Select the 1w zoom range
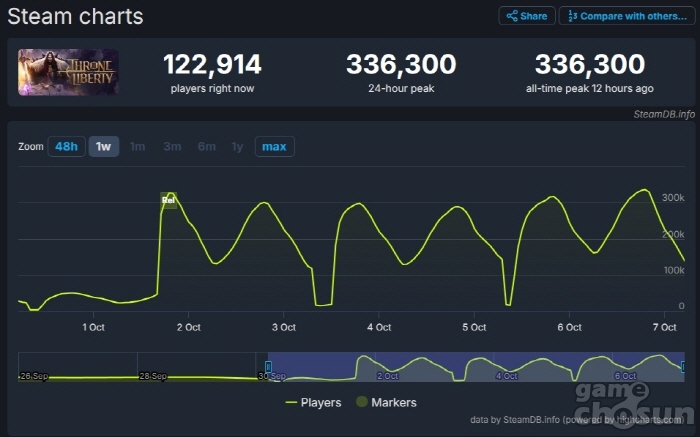 tap(104, 146)
